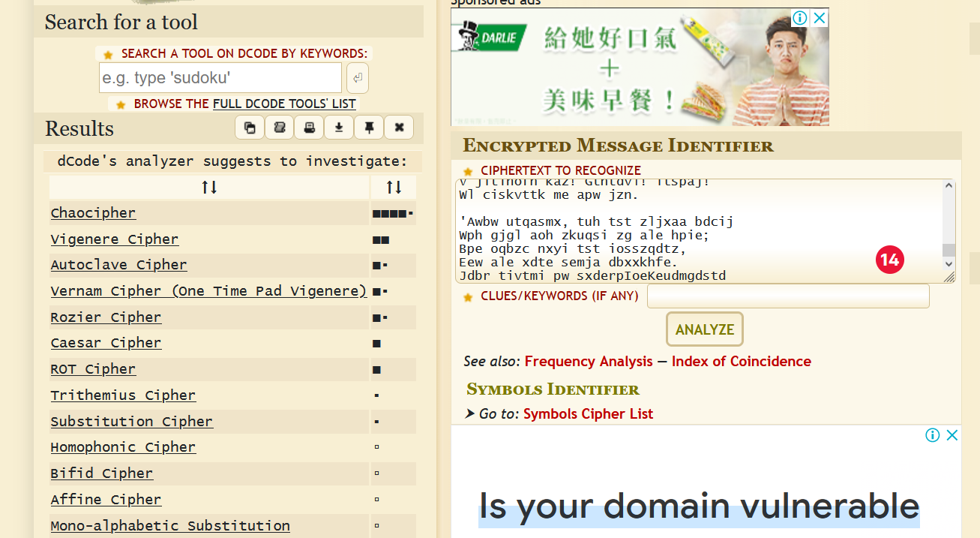Open the Chaocipher suggestion

[93, 213]
